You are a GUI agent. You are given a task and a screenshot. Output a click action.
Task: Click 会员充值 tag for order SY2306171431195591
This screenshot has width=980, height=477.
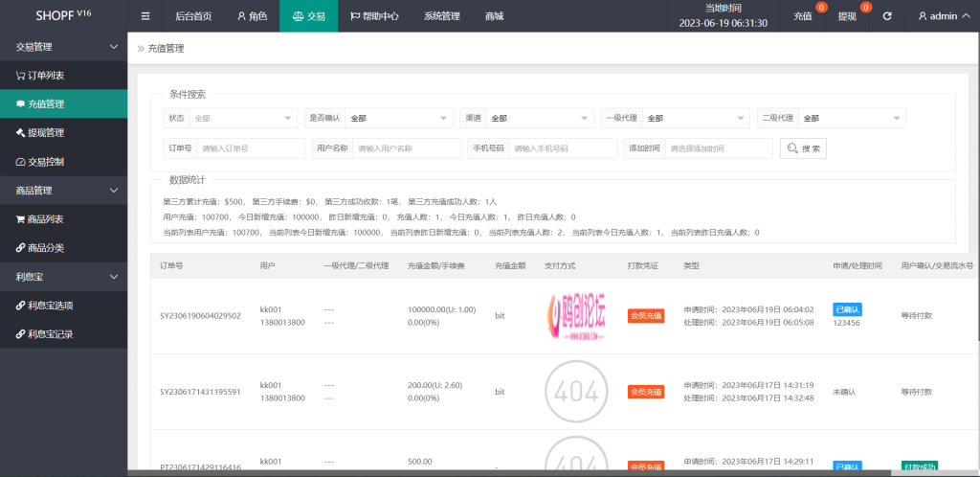646,392
